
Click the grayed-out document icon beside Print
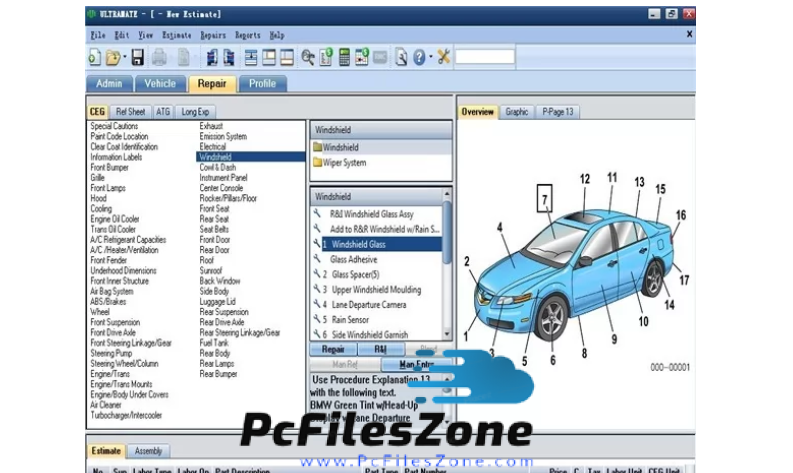click(184, 57)
